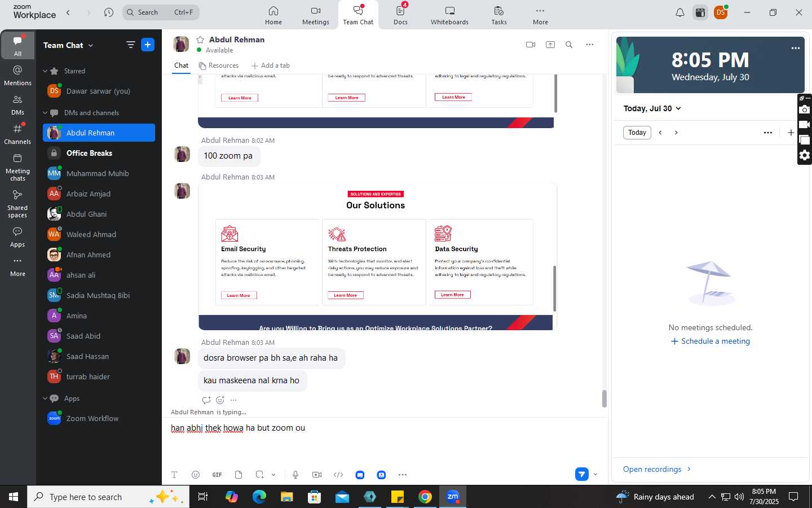Screen dimensions: 812x508
Task: Open chat with Sadia Mushtaq Bibi
Action: pos(99,295)
